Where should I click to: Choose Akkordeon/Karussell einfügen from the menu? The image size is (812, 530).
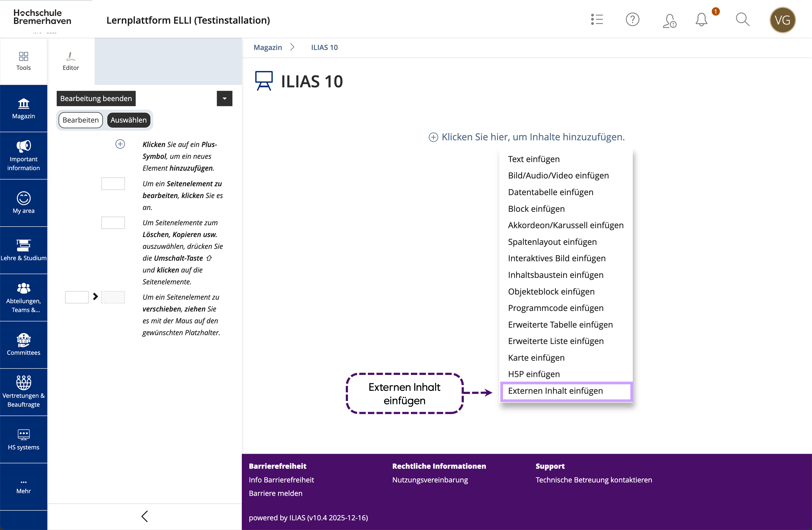565,225
